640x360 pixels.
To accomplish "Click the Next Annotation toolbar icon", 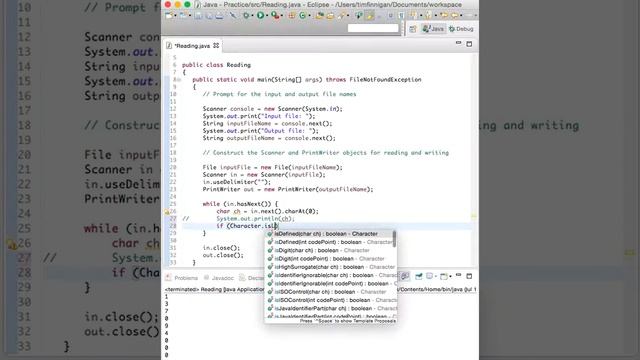I will pos(413,15).
